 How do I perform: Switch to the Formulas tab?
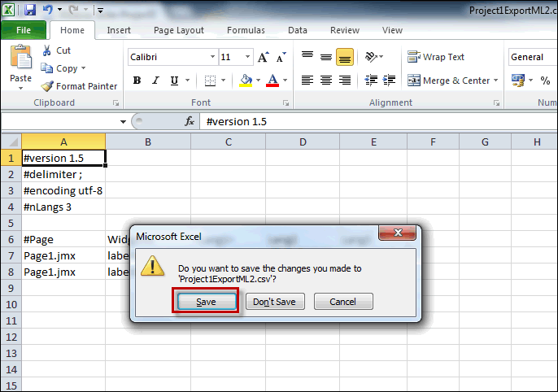[246, 30]
